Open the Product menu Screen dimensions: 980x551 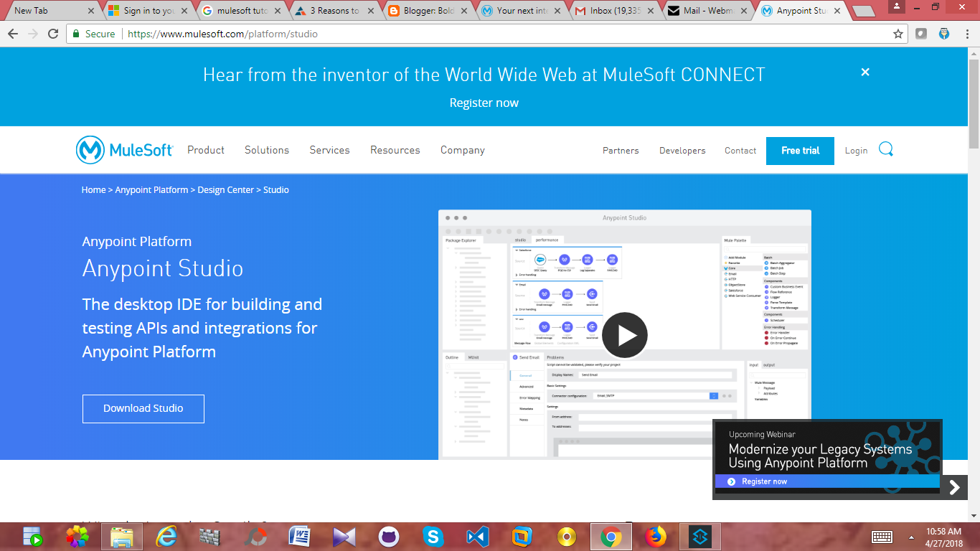pos(206,150)
